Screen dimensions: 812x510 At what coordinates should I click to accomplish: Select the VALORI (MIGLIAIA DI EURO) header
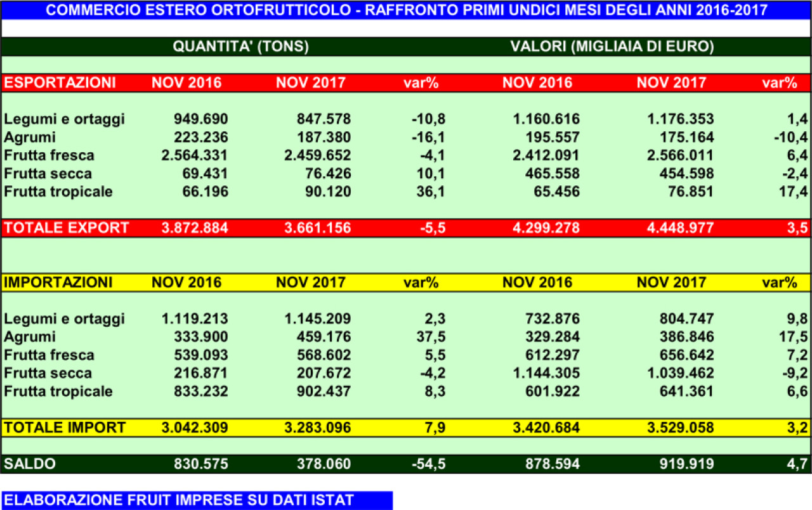612,47
